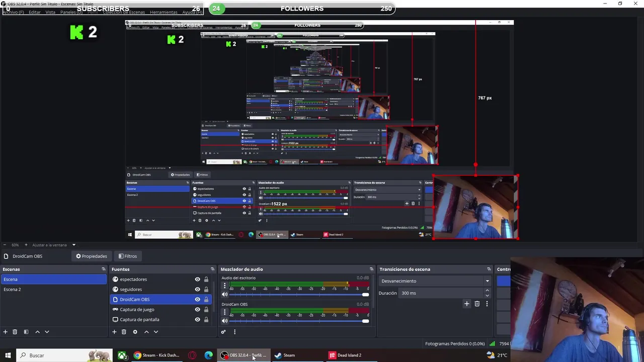Move the selected source up in Fuentes

(x=146, y=332)
